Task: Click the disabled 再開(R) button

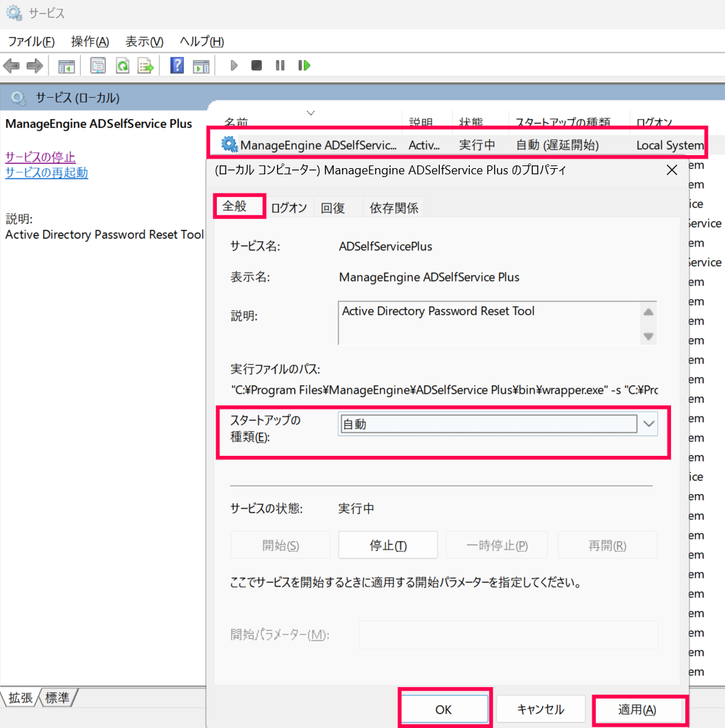Action: point(607,545)
